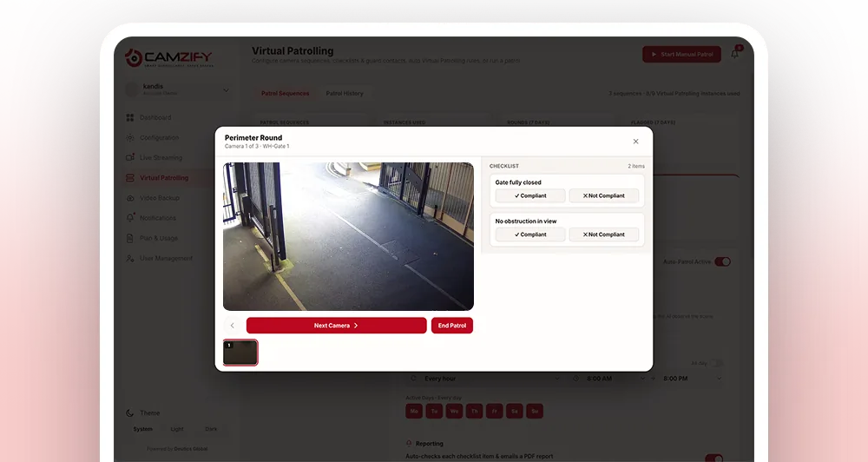Click the Virtual Patrolling sidebar icon
Image resolution: width=868 pixels, height=462 pixels.
130,178
